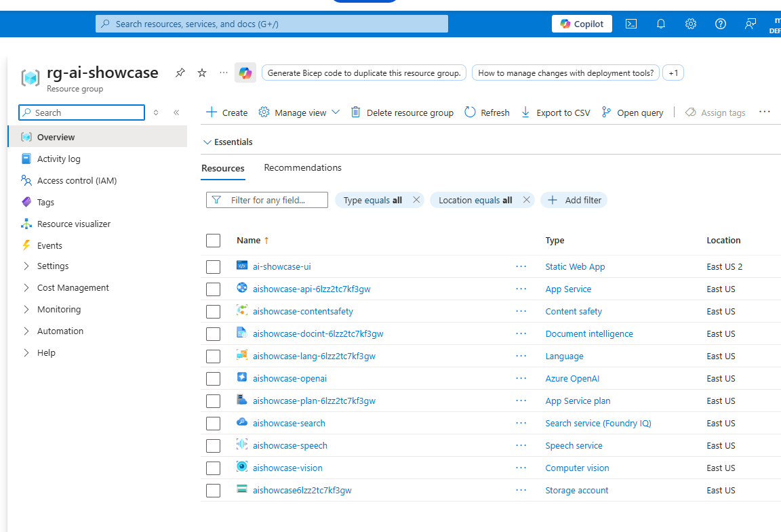
Task: Export resources to CSV
Action: 555,112
